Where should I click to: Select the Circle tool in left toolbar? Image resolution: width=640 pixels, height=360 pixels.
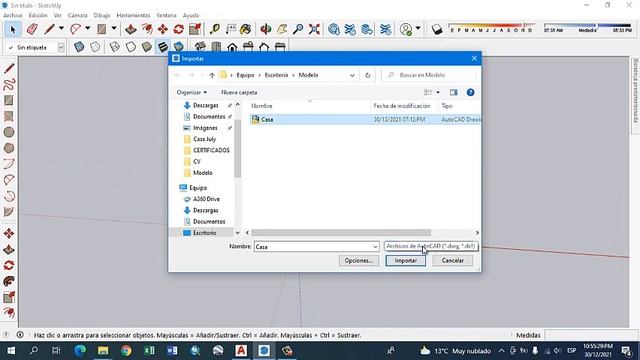[9, 132]
